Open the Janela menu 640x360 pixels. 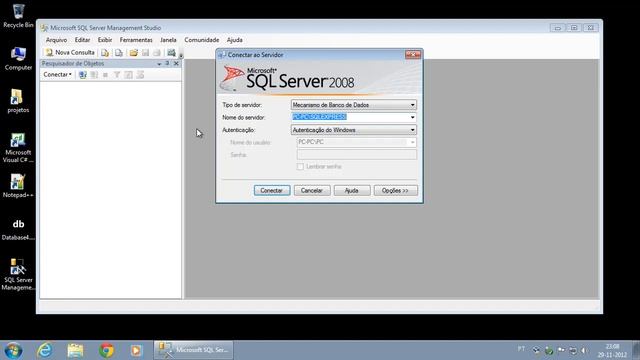pos(168,40)
